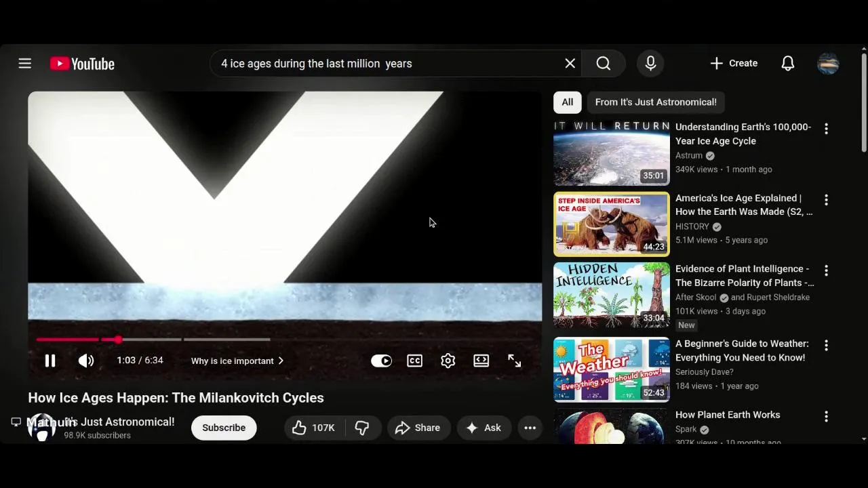Open options for 'A Beginner's Guide to Weather'
Viewport: 868px width, 488px height.
[826, 346]
